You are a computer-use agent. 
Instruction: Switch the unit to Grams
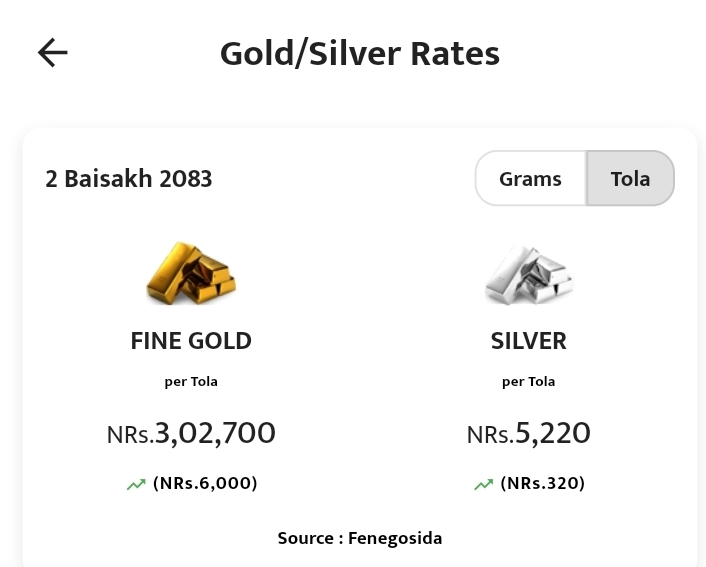530,179
